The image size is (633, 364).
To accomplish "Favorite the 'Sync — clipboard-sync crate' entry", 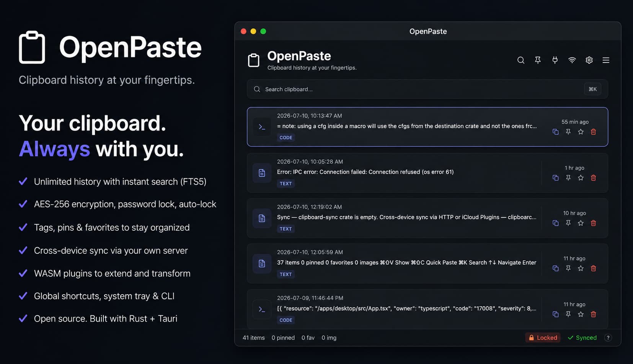I will [581, 223].
